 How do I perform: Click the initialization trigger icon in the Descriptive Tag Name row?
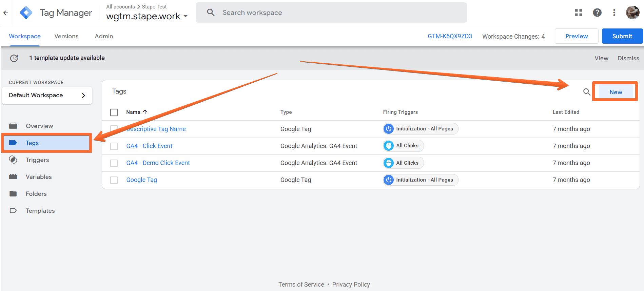(389, 129)
